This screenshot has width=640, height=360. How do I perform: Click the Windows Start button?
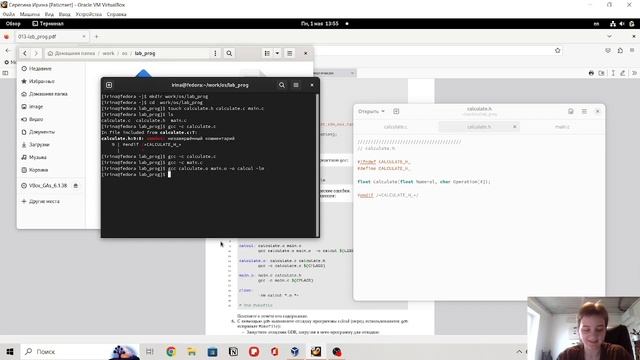point(10,351)
